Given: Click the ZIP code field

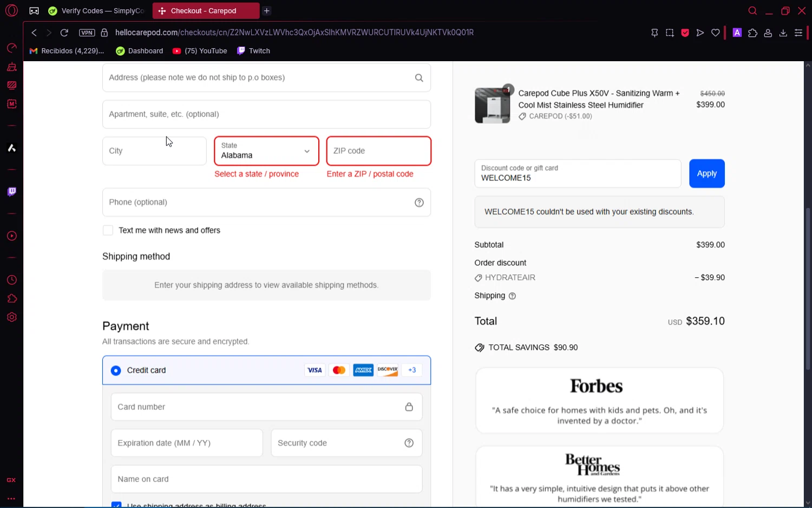Looking at the screenshot, I should pos(379,151).
